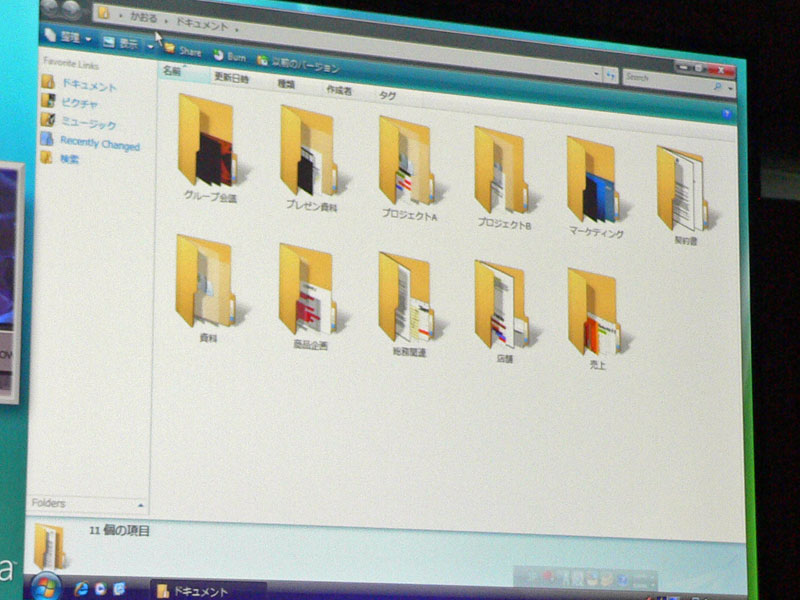Expand the arrow beside 表示 button

point(150,46)
